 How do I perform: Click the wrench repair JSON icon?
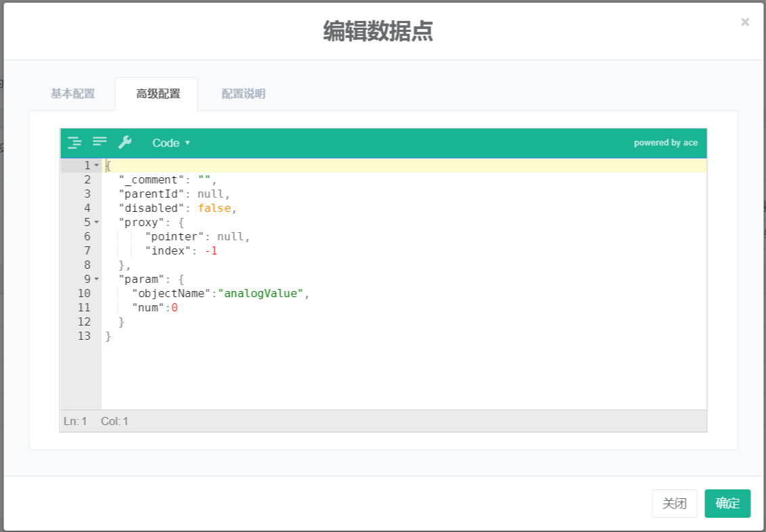click(x=125, y=142)
